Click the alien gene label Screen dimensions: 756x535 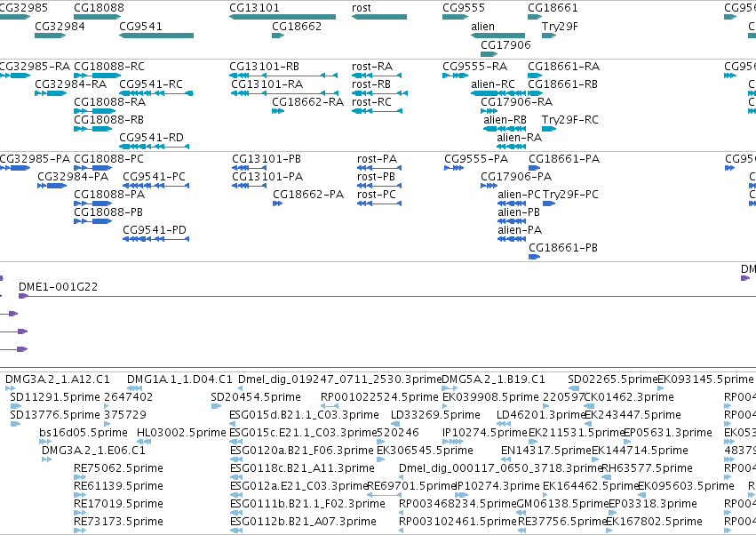482,26
